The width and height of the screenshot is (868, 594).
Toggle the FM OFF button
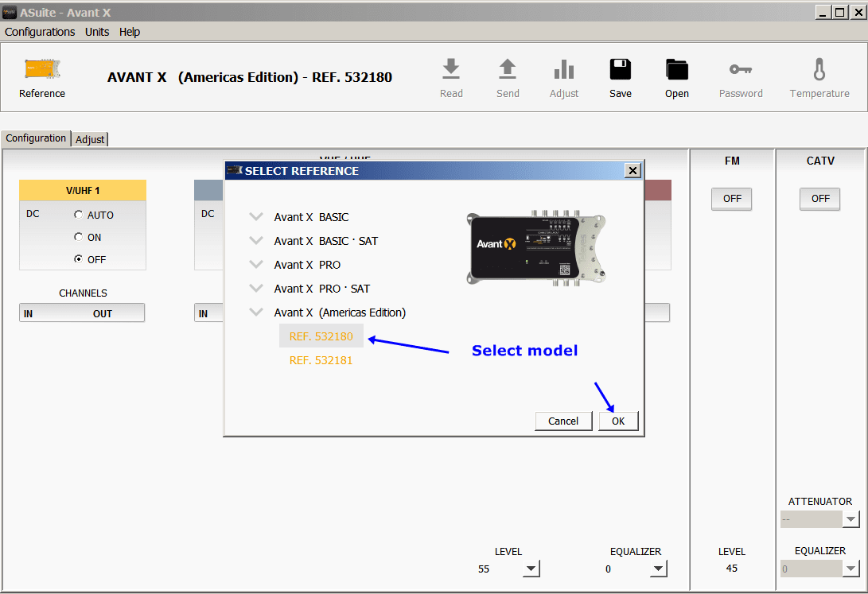tap(731, 199)
